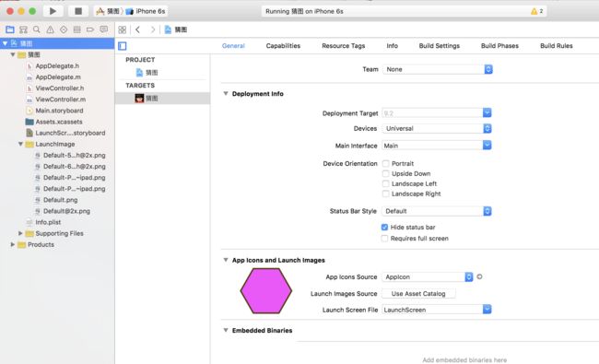Open the Symbol navigator icon
Viewport: 599px width, 364px height.
[23, 29]
